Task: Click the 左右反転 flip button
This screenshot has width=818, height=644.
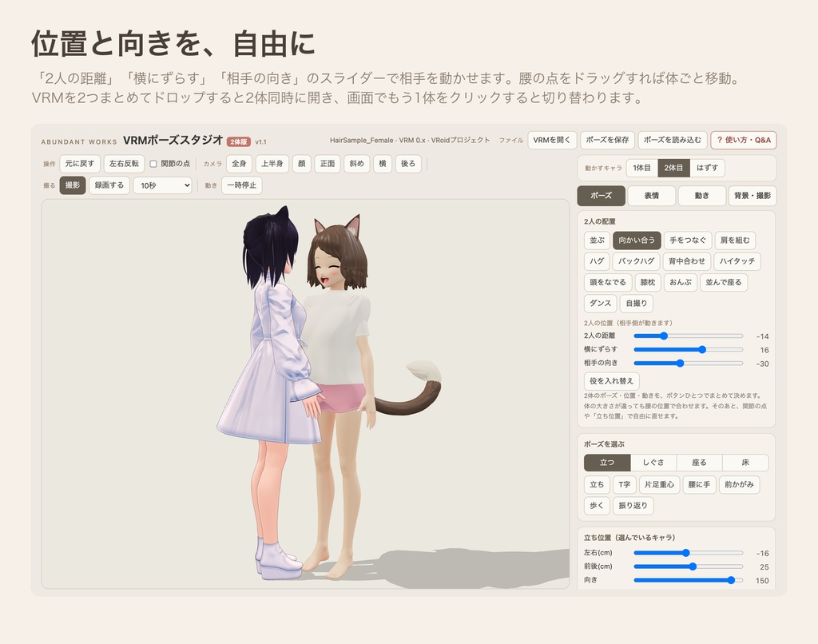Action: tap(124, 164)
